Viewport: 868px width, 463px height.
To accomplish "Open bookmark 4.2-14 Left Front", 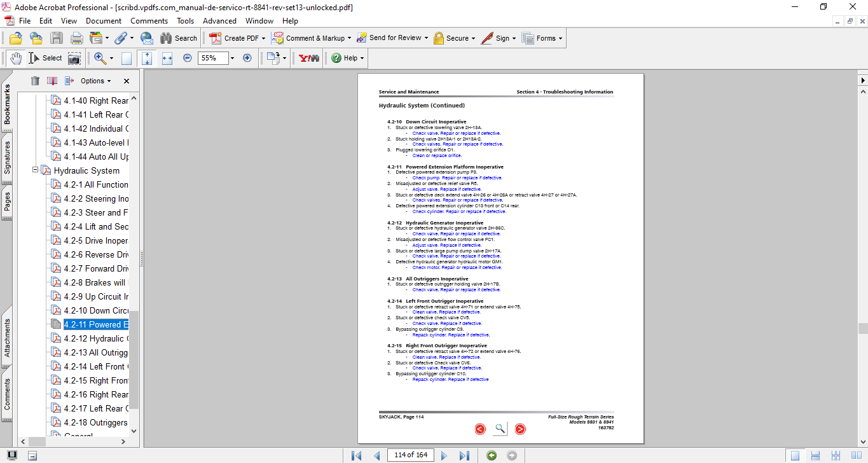I will 95,366.
